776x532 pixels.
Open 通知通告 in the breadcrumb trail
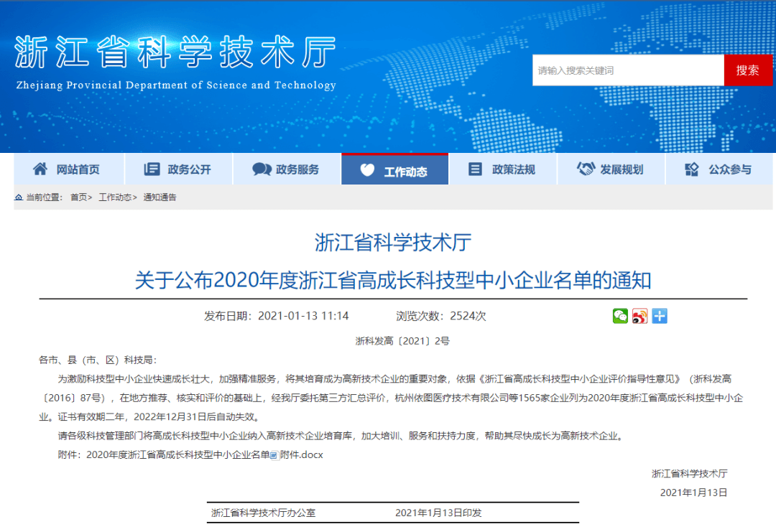click(160, 197)
